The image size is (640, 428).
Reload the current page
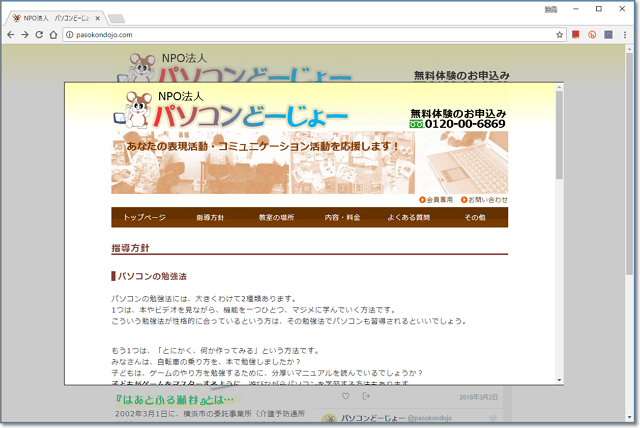click(x=40, y=34)
